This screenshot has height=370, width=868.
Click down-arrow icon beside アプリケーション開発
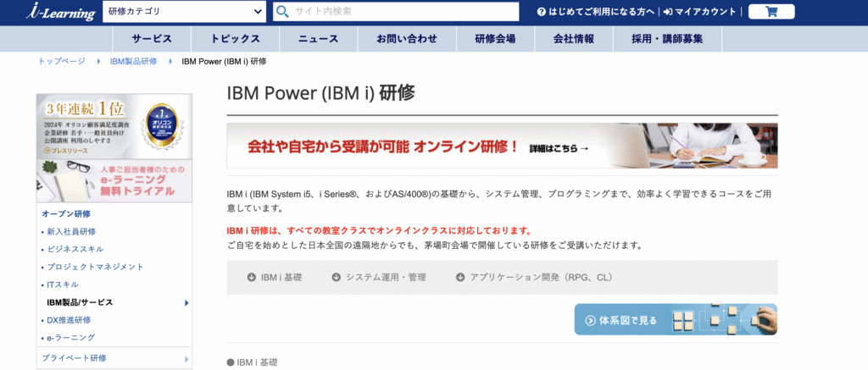(460, 277)
